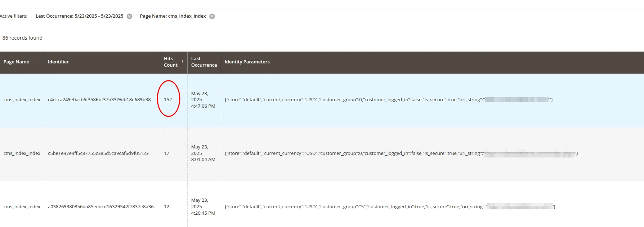Select identifier c4ecca249e0acb6f3586bf37b33f9db18e689b38
This screenshot has height=227, width=644.
[x=99, y=100]
